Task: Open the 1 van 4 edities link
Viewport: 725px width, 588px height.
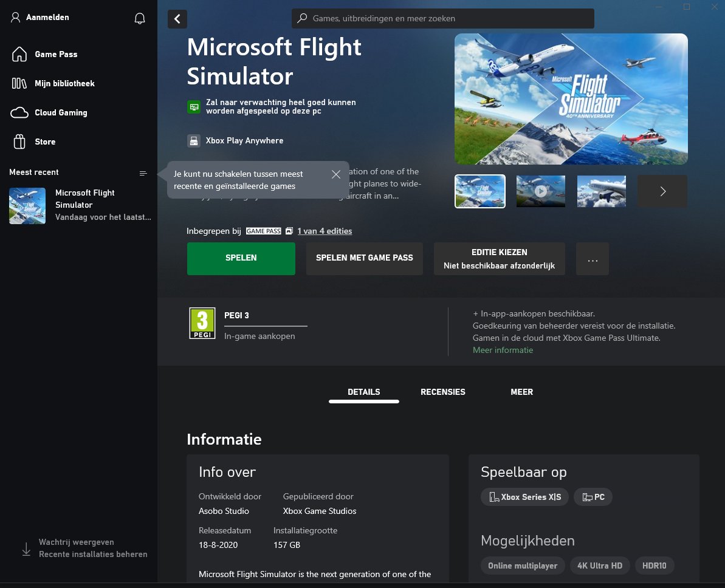Action: [x=325, y=231]
